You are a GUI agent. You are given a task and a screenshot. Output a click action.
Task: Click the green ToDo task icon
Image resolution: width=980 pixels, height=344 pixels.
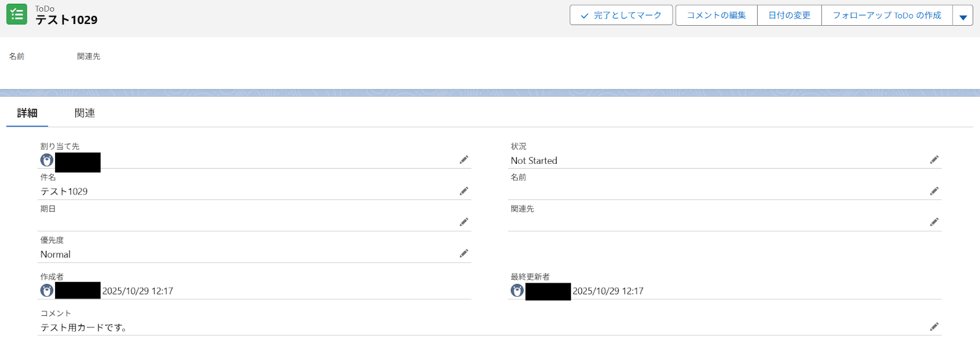17,14
